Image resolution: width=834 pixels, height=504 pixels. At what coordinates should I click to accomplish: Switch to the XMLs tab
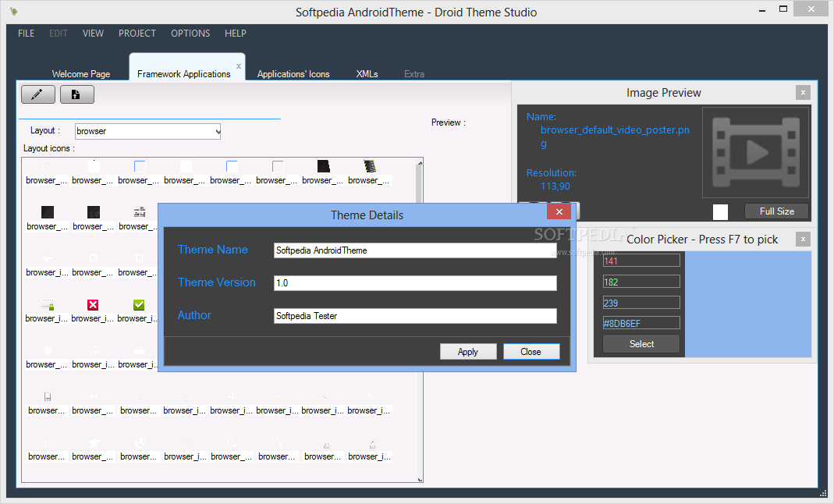pyautogui.click(x=367, y=74)
